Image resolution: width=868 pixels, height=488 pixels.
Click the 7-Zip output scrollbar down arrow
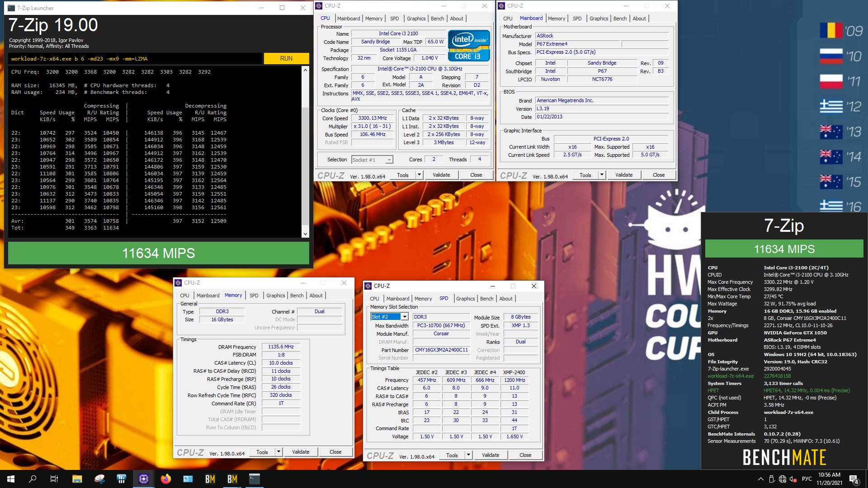[x=305, y=234]
